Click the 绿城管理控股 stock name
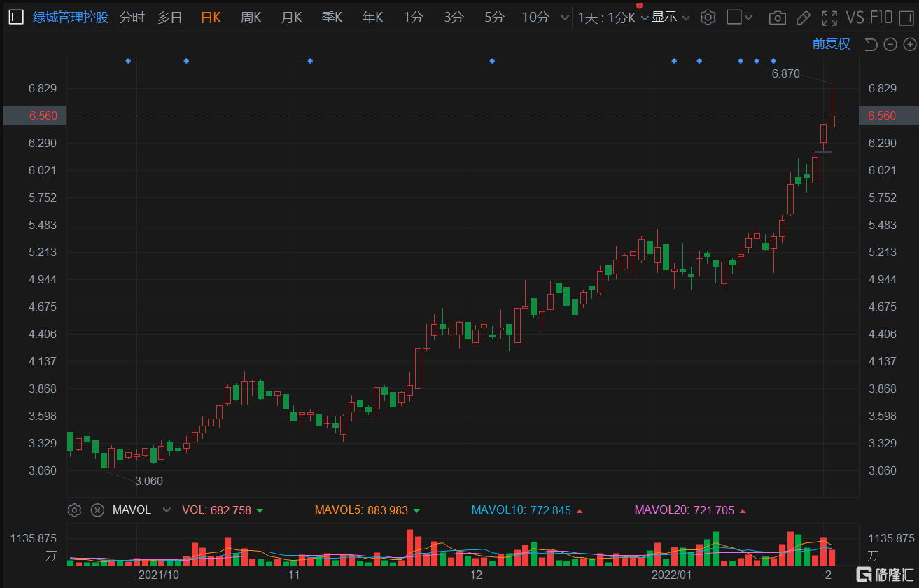 tap(71, 17)
